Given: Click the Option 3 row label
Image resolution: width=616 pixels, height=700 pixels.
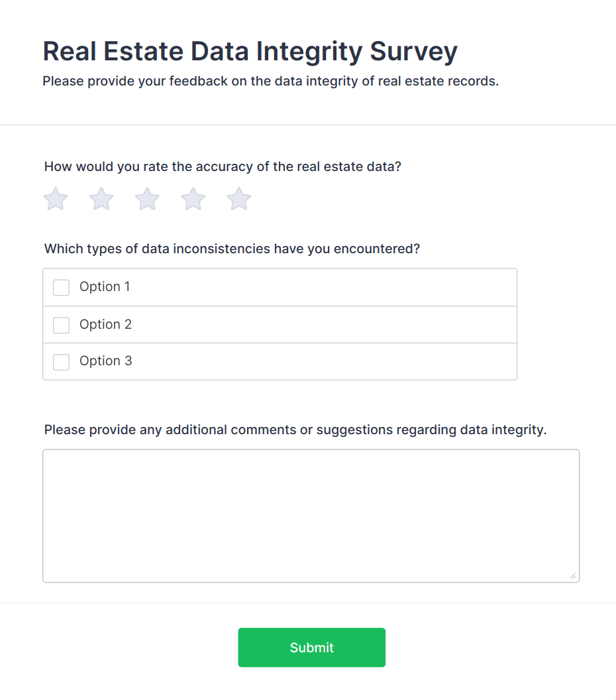Looking at the screenshot, I should click(x=106, y=361).
